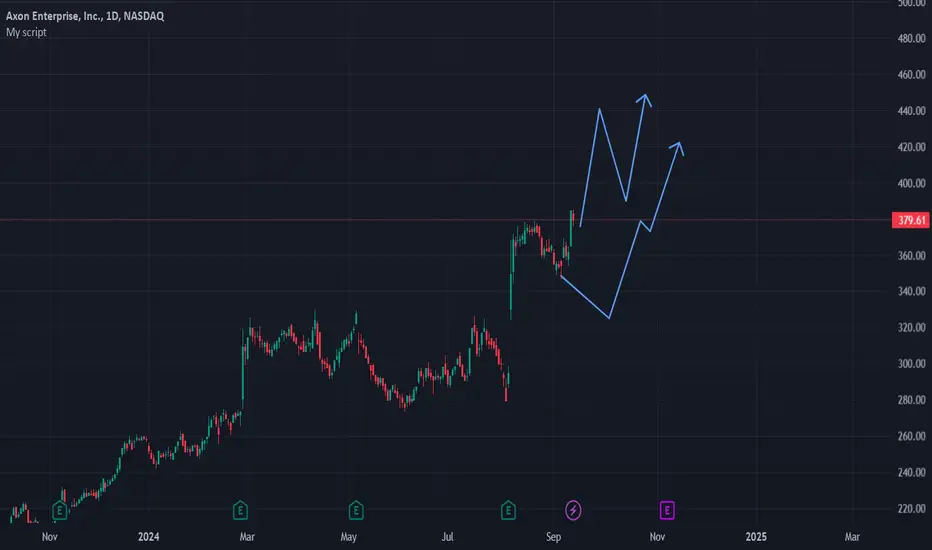932x550 pixels.
Task: Click the 2025 label on time axis
Action: pos(756,537)
